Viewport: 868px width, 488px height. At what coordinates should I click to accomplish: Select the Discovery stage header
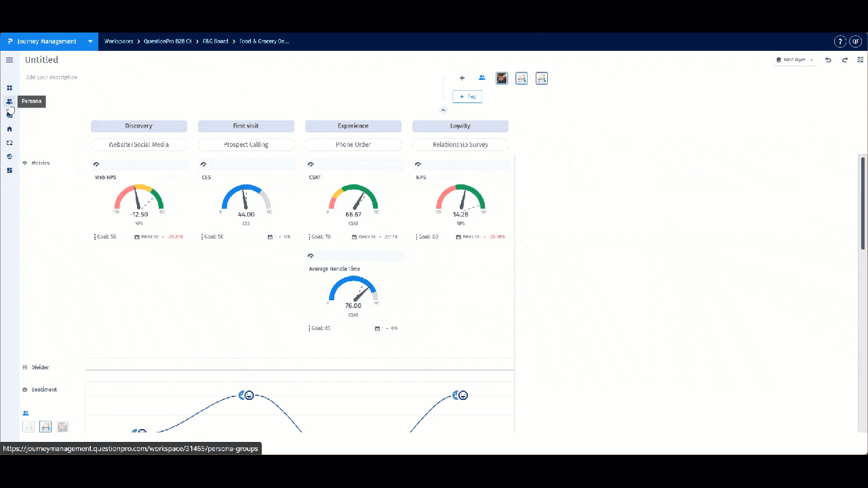point(139,126)
